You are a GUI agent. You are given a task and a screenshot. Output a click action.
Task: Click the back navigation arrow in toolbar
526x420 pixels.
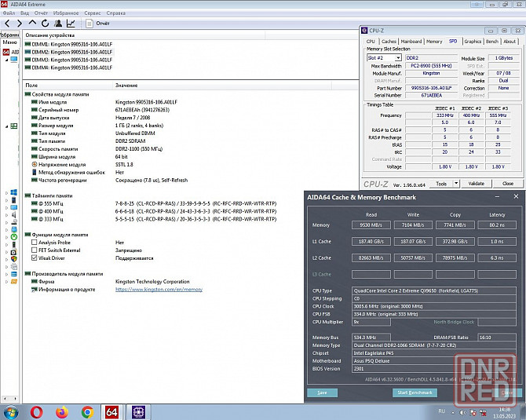click(x=7, y=23)
